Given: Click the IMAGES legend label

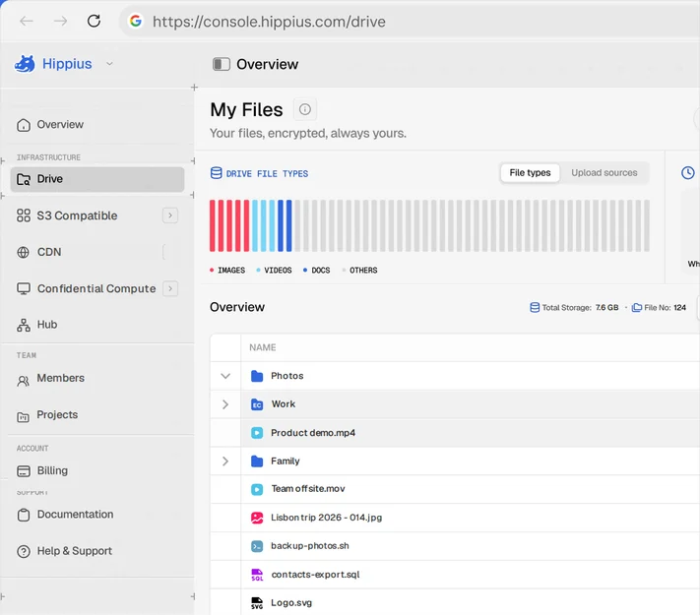Looking at the screenshot, I should 231,271.
